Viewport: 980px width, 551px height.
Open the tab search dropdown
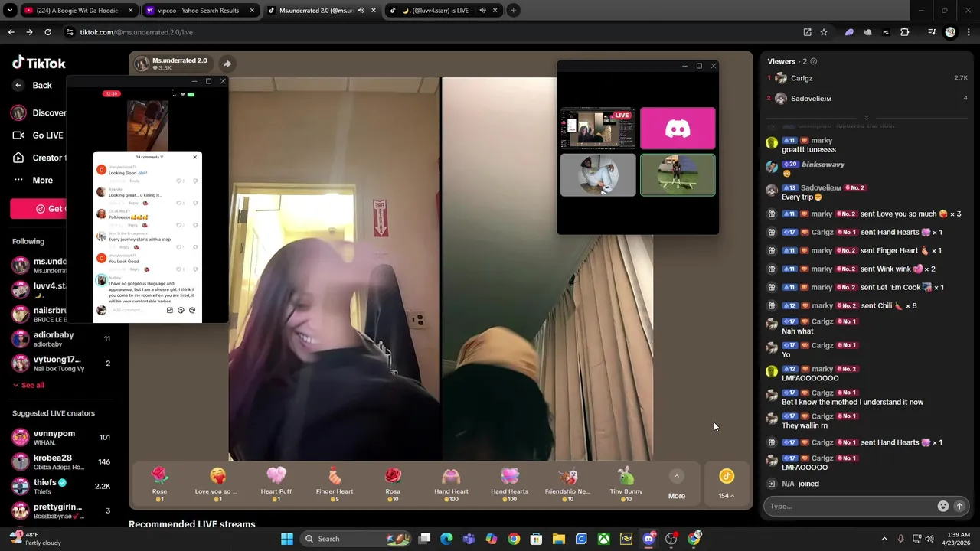point(10,11)
